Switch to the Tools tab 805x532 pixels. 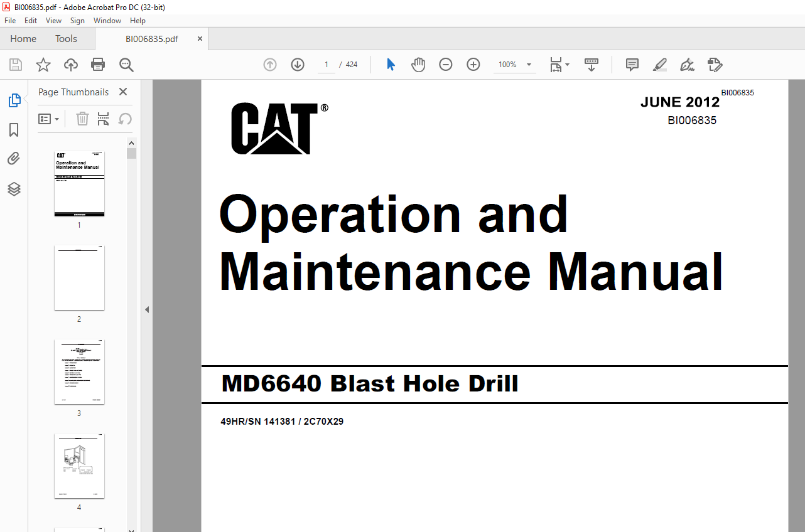click(66, 39)
